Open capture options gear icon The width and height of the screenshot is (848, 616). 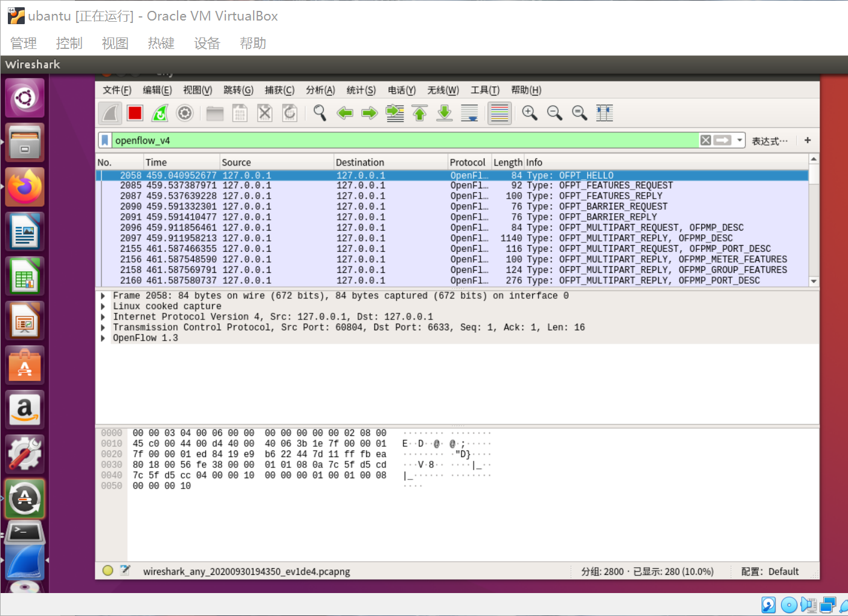185,113
